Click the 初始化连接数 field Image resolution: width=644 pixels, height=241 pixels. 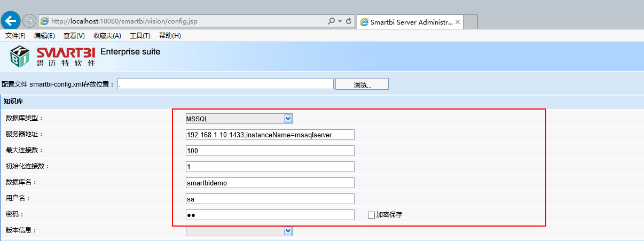click(x=270, y=167)
